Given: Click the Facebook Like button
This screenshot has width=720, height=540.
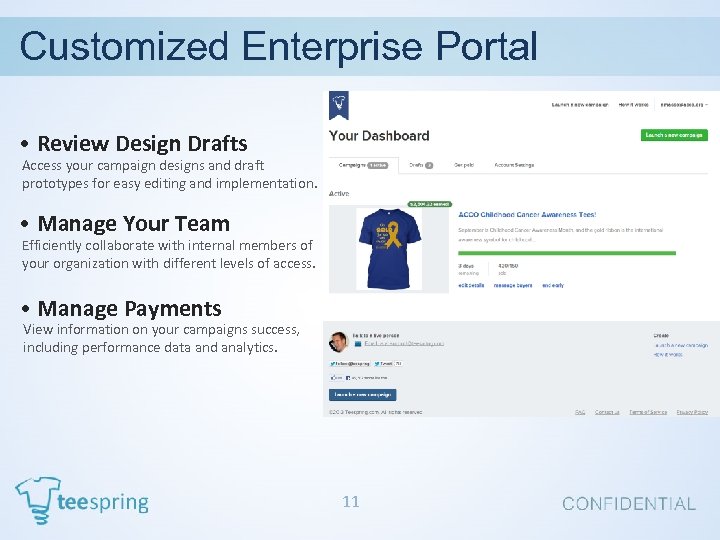Looking at the screenshot, I should click(x=336, y=377).
